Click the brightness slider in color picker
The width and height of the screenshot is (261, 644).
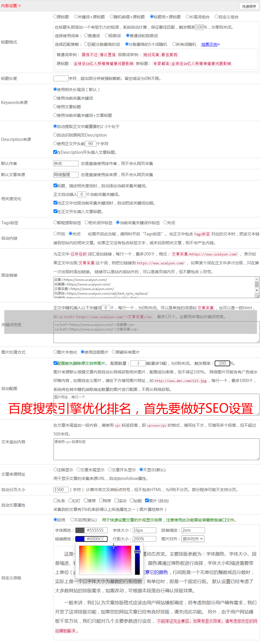[137, 560]
